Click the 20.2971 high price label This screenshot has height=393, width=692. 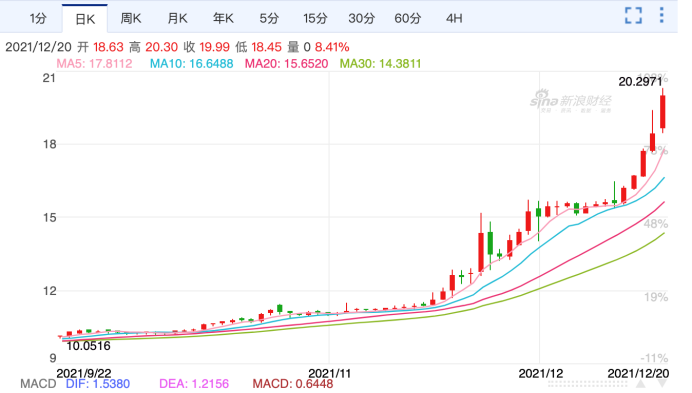[640, 82]
